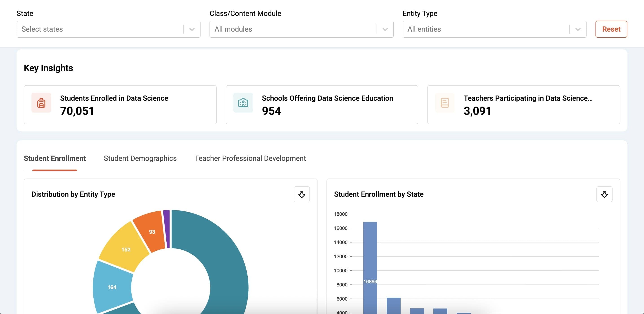The image size is (644, 314).
Task: Click the large teal donut segment
Action: [225, 262]
